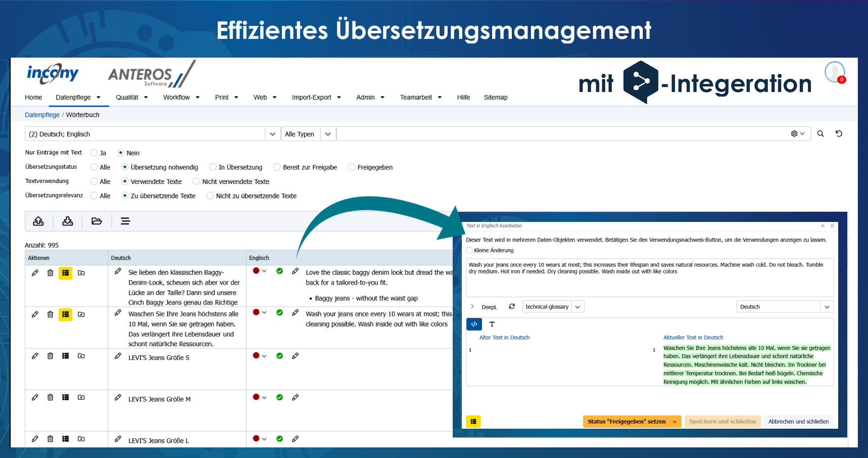Click the upload icon in the dictionary toolbar

click(38, 221)
